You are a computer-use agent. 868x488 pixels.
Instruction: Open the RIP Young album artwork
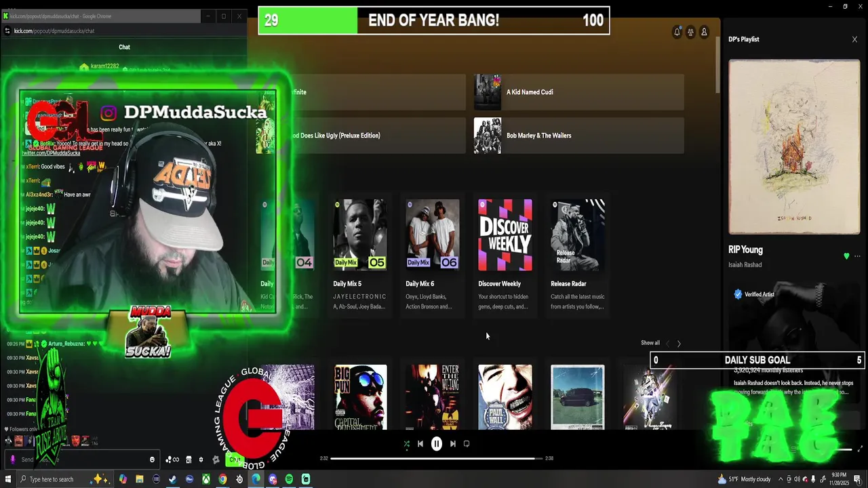[794, 147]
